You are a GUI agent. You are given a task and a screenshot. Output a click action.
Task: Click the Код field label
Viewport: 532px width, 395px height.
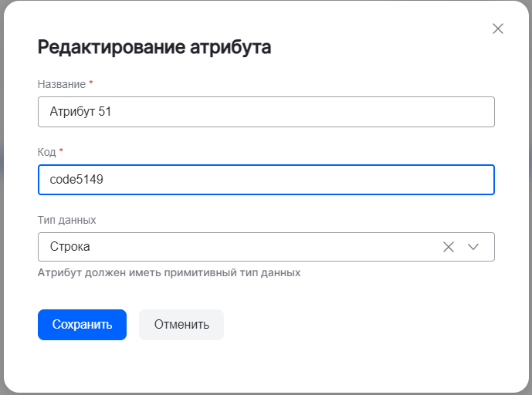pyautogui.click(x=46, y=151)
